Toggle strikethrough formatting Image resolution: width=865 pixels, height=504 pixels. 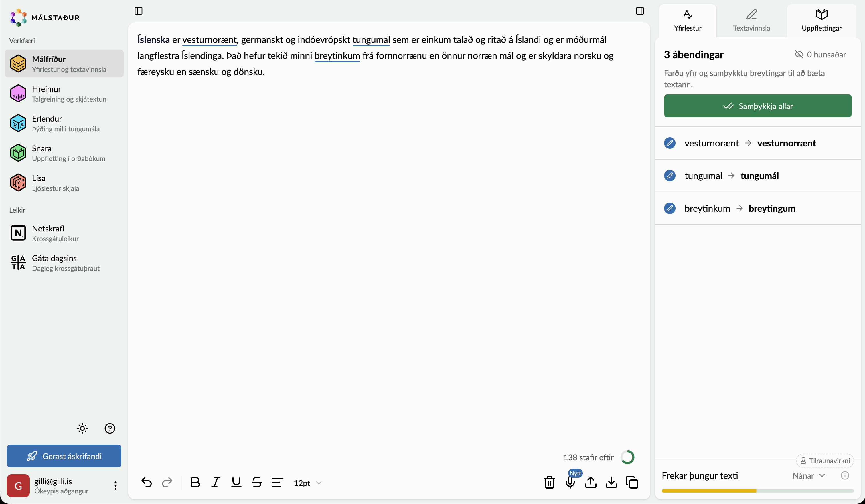[x=257, y=482]
